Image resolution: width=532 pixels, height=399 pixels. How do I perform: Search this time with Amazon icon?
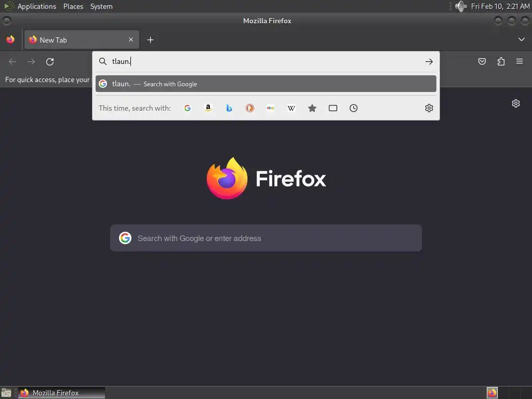tap(208, 108)
